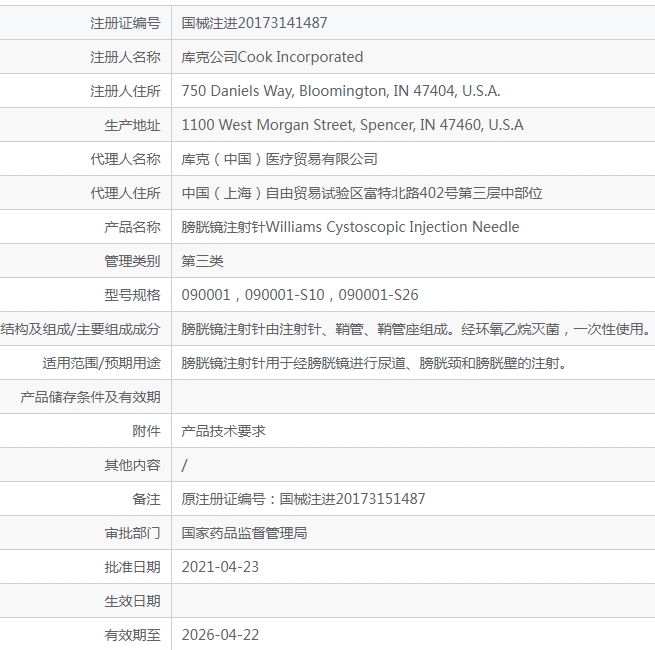Select the 其他内容 label
Image resolution: width=655 pixels, height=650 pixels.
point(132,465)
